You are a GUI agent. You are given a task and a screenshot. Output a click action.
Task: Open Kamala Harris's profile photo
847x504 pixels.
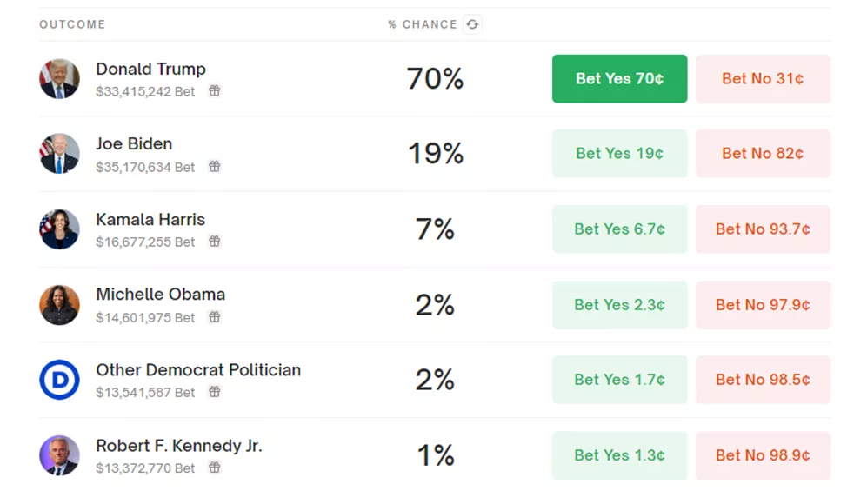pyautogui.click(x=59, y=229)
